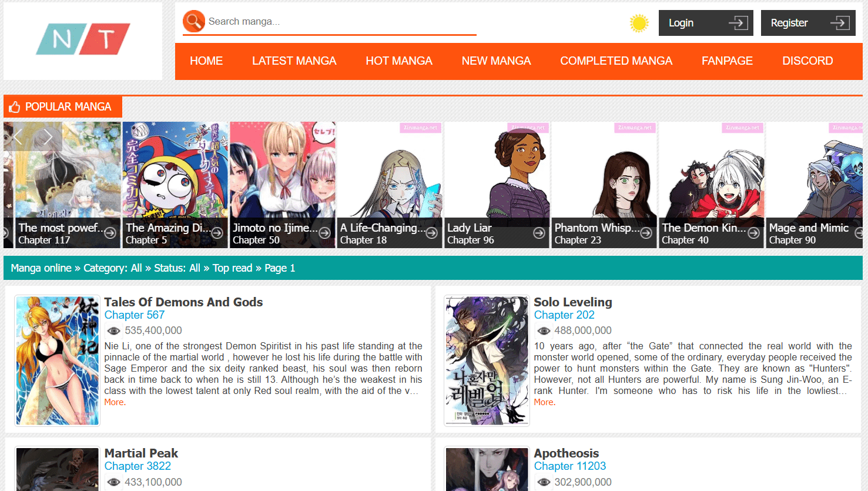
Task: Toggle the sun light/dark mode icon
Action: pyautogui.click(x=639, y=23)
